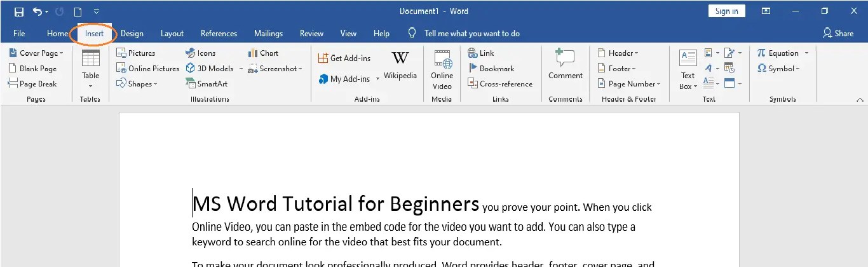Open the Drop Cap dropdown

click(712, 84)
